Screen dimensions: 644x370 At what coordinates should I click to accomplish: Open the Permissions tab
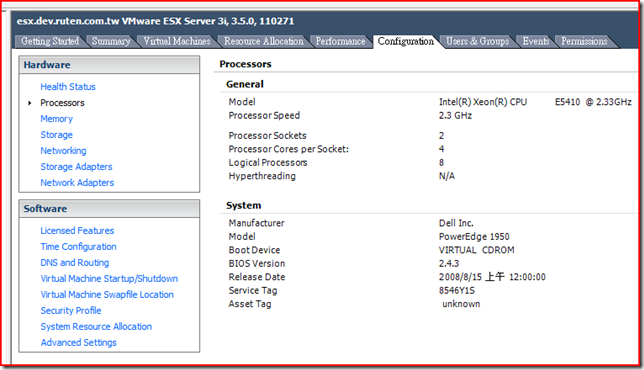584,41
